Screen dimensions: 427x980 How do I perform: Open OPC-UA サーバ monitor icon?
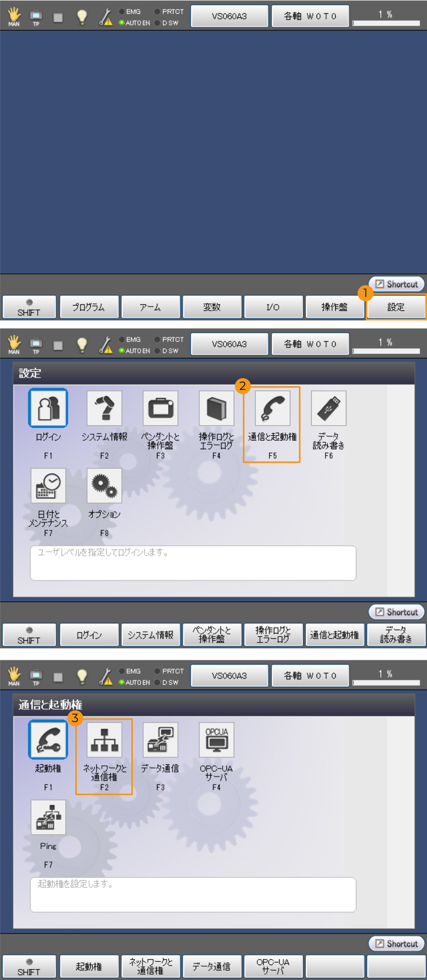tap(216, 740)
